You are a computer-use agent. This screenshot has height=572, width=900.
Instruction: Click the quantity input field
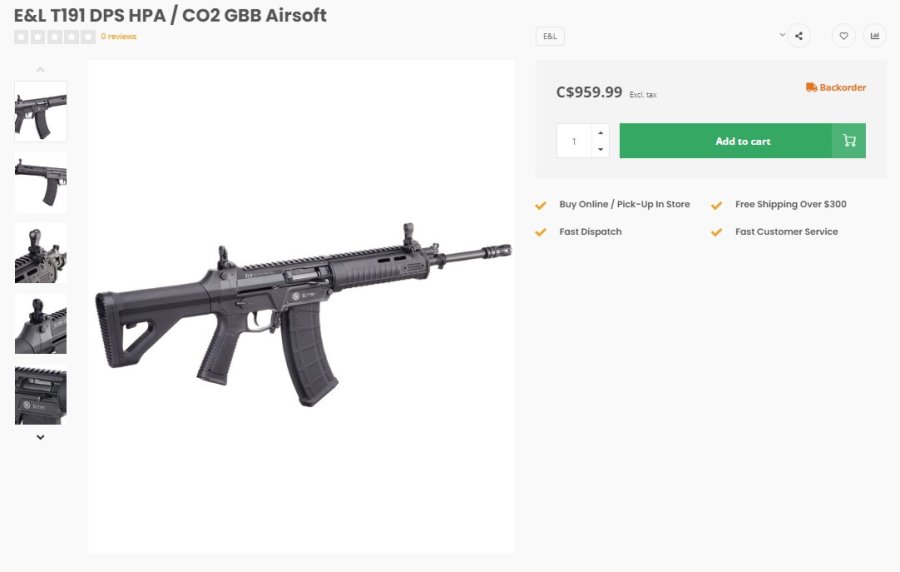coord(574,141)
